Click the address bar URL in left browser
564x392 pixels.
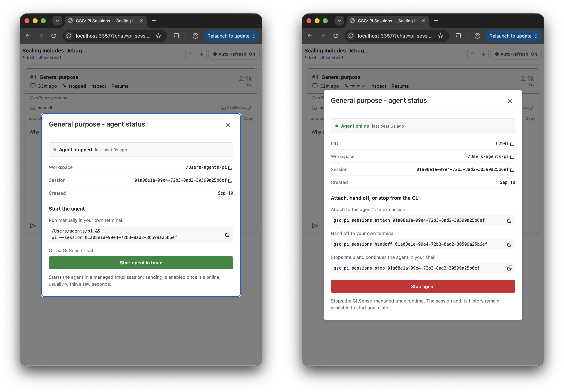point(113,36)
